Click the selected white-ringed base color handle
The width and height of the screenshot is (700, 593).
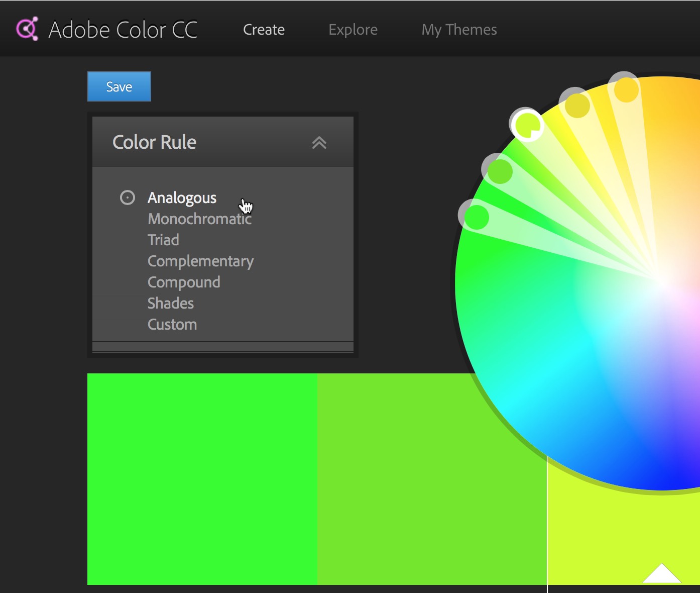click(527, 125)
